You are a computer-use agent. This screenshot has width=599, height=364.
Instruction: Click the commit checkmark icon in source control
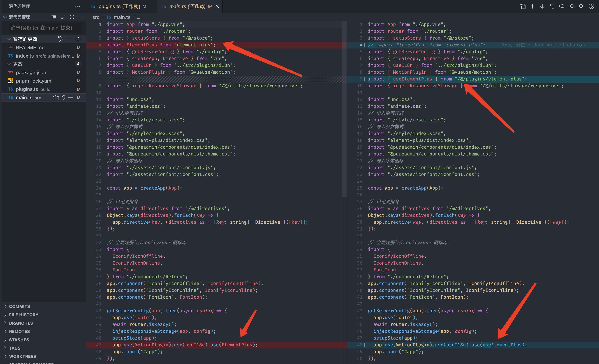[x=63, y=17]
